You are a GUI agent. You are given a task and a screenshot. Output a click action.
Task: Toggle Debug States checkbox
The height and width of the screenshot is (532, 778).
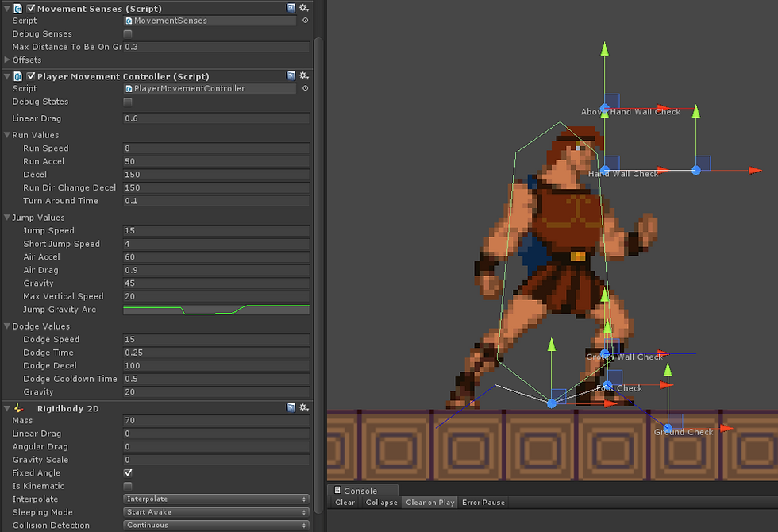coord(128,102)
